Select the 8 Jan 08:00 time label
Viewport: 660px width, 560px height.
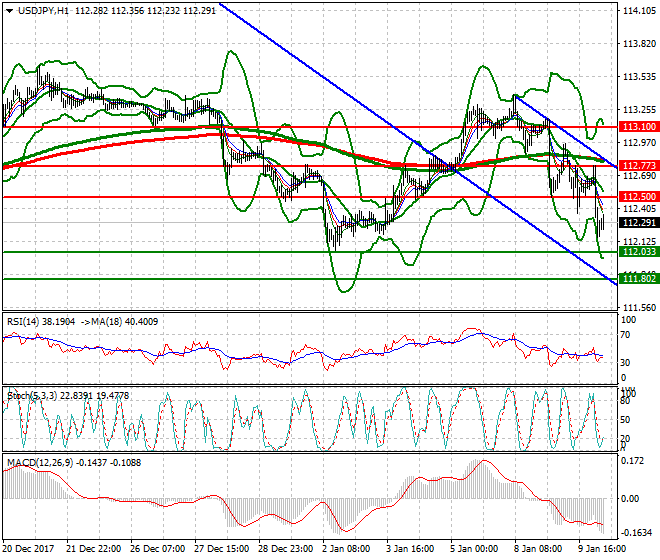pyautogui.click(x=538, y=549)
